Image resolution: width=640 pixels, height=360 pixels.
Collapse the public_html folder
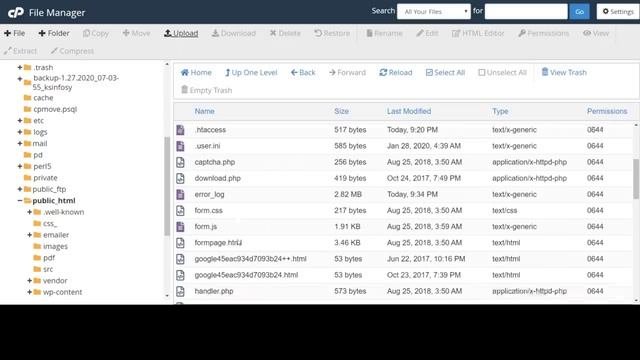(x=20, y=200)
